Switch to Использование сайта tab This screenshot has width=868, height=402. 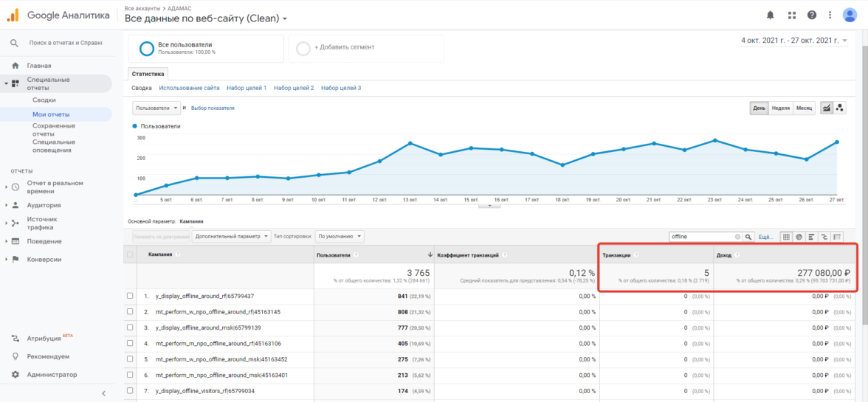tap(189, 88)
